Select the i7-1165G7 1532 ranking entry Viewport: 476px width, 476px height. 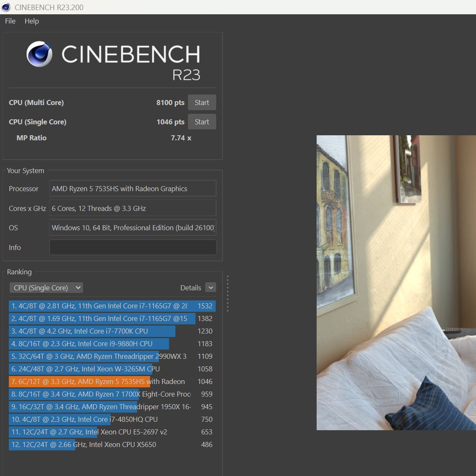(x=112, y=306)
